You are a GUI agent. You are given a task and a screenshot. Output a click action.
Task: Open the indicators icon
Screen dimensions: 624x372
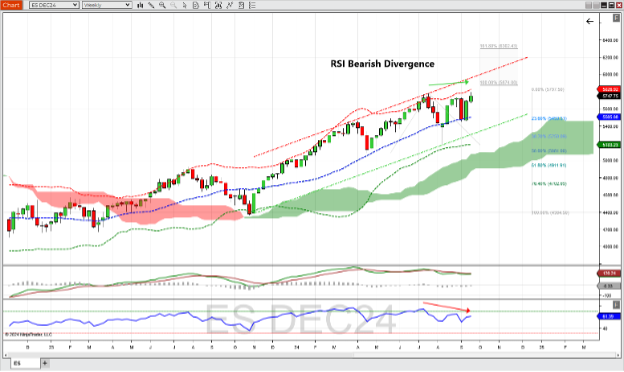[x=230, y=5]
